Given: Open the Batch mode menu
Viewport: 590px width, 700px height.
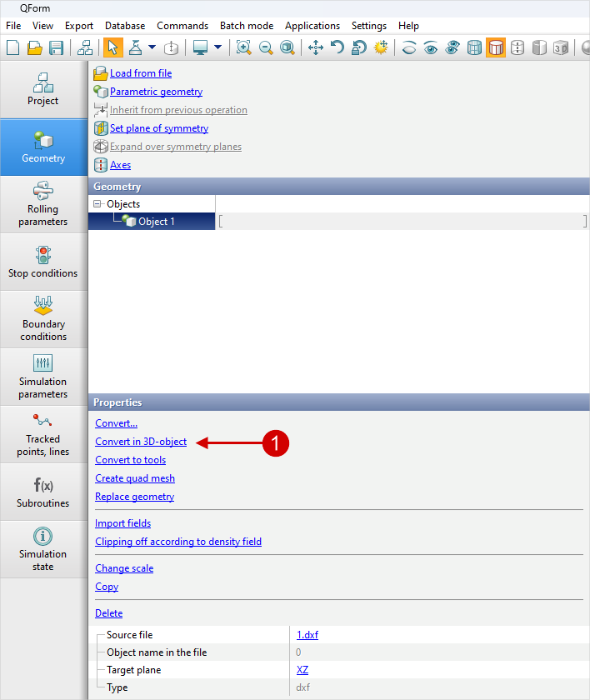Looking at the screenshot, I should pos(247,26).
